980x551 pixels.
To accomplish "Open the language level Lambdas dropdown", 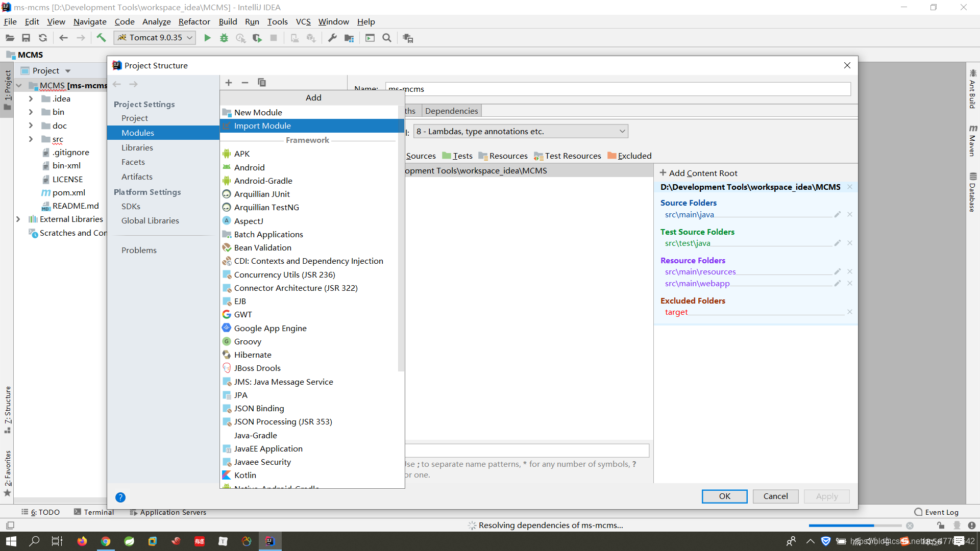I will point(521,131).
